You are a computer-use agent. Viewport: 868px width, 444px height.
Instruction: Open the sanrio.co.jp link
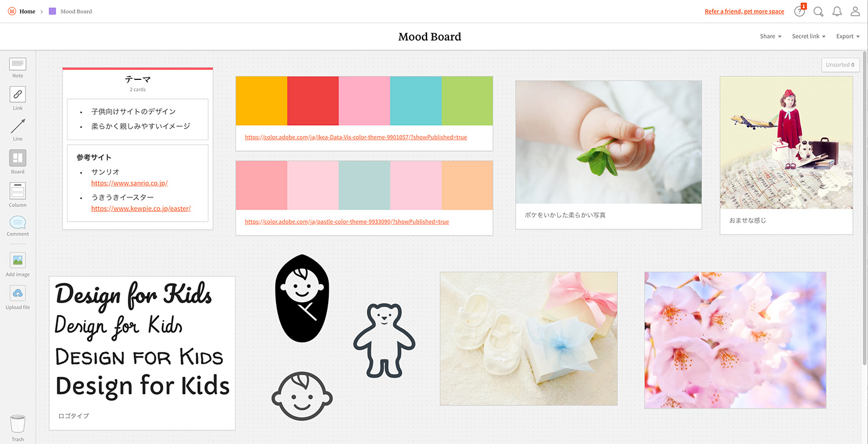click(x=129, y=183)
